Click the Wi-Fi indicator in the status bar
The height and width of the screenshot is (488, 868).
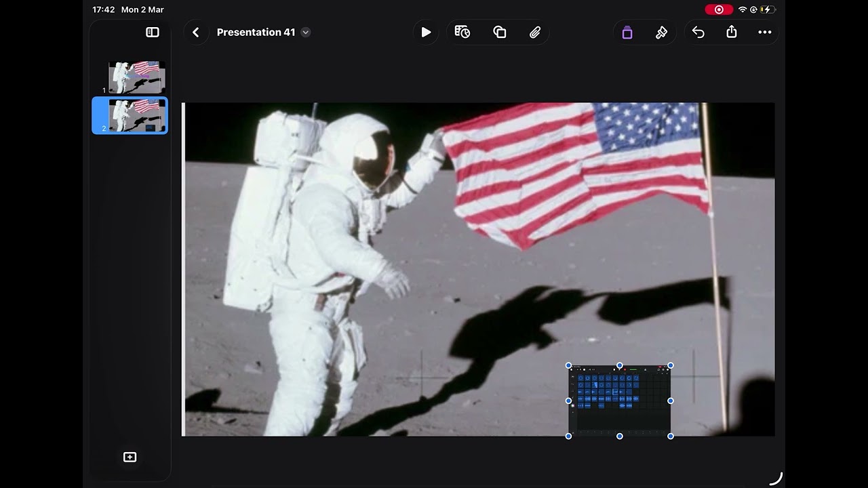tap(742, 9)
